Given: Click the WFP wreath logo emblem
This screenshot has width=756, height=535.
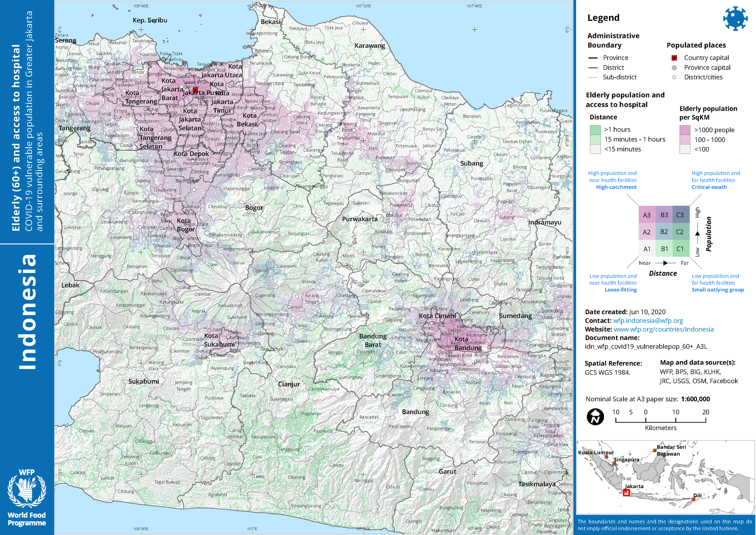Looking at the screenshot, I should click(x=27, y=491).
